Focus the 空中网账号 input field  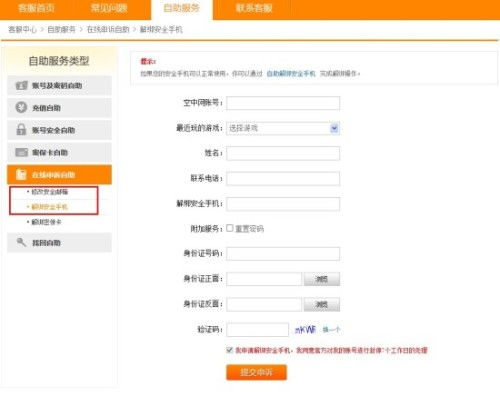pos(283,103)
